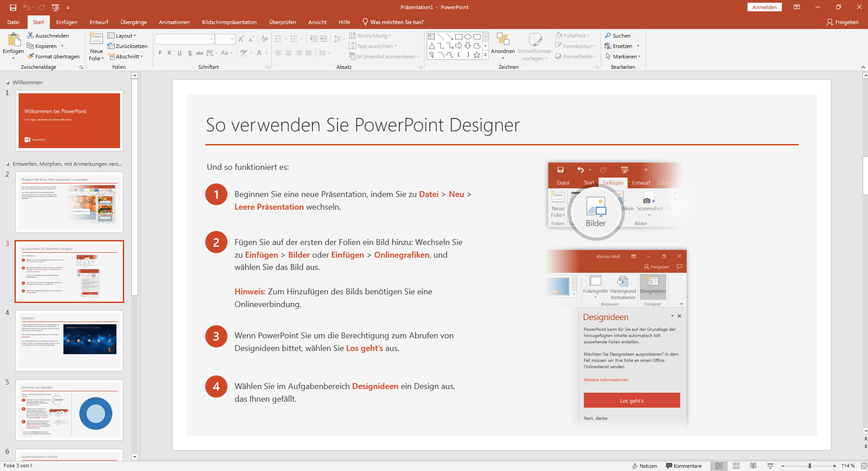Open reading view in status bar
868x471 pixels.
tap(753, 466)
